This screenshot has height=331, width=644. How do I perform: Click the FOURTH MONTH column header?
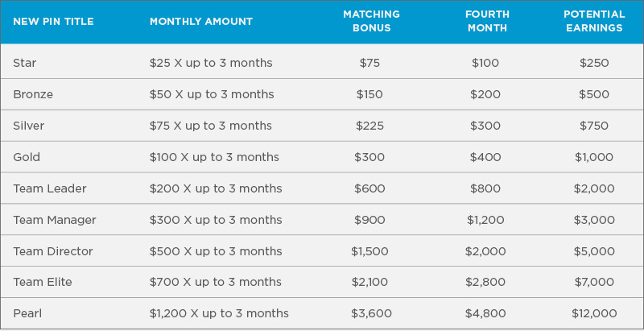[487, 21]
